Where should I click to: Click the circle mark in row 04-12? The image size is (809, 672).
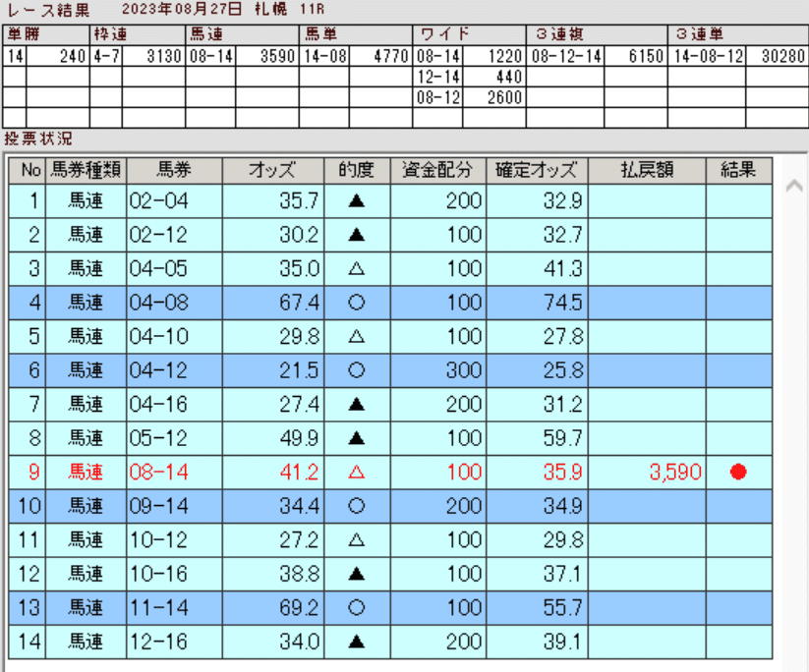pyautogui.click(x=357, y=370)
